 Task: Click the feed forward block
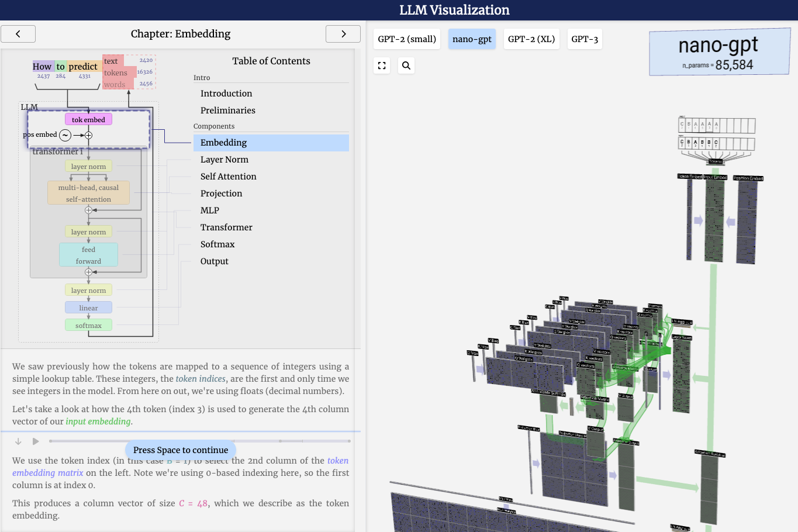point(88,255)
